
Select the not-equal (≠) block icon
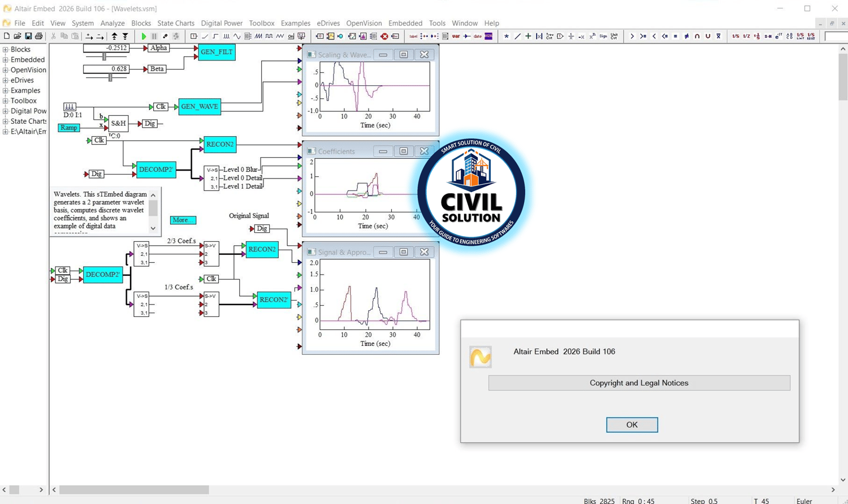[686, 36]
